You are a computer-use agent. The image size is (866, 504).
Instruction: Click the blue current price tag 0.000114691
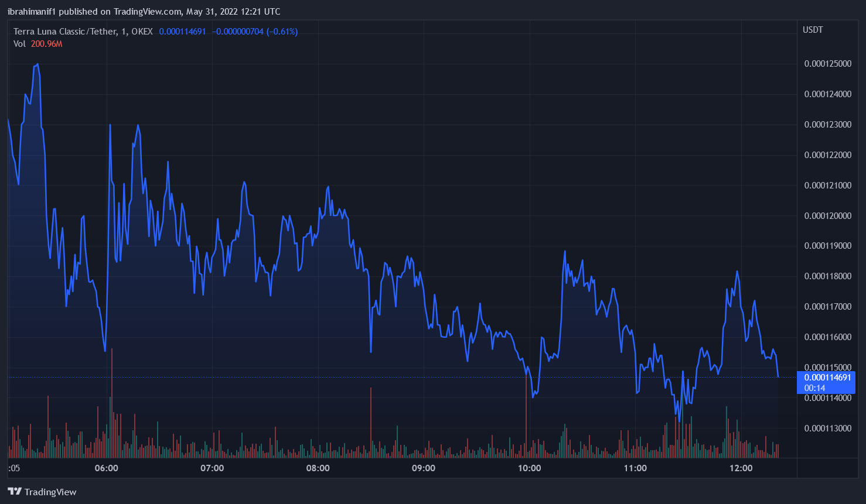coord(827,378)
